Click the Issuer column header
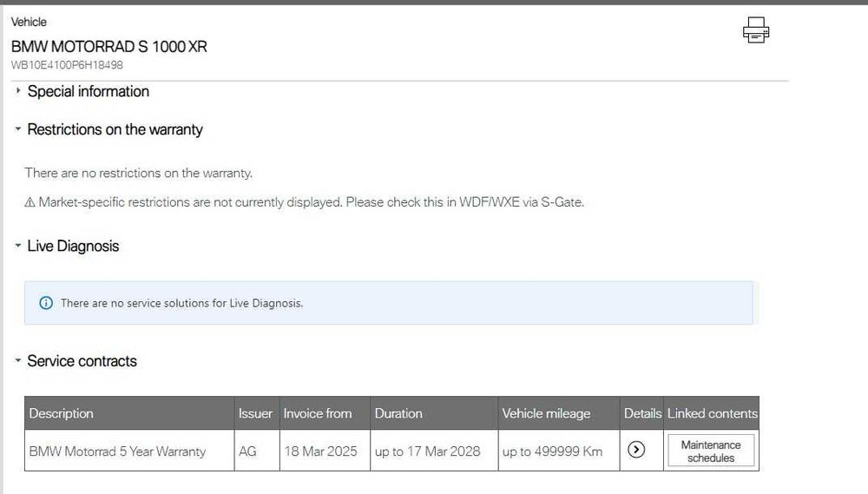The height and width of the screenshot is (494, 868). pos(255,413)
